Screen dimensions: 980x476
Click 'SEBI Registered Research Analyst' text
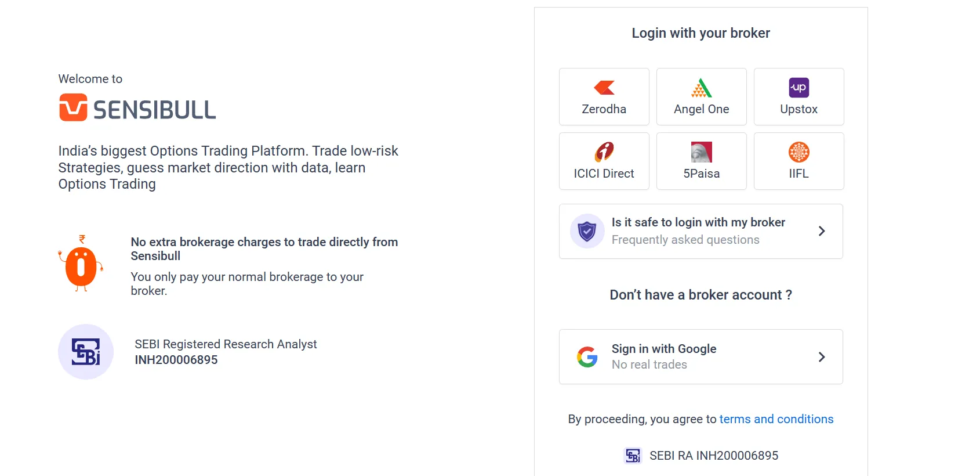click(x=226, y=344)
